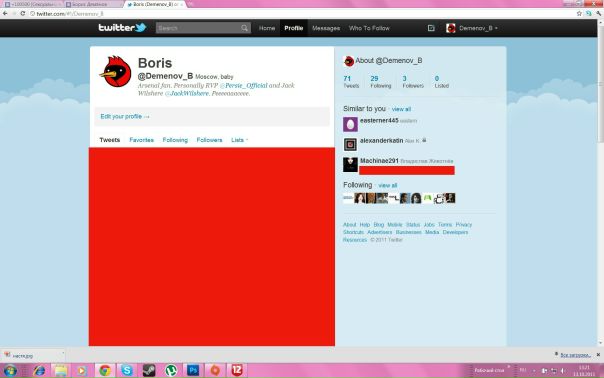
Task: Click the Chrome wrench menu icon
Action: coord(598,13)
